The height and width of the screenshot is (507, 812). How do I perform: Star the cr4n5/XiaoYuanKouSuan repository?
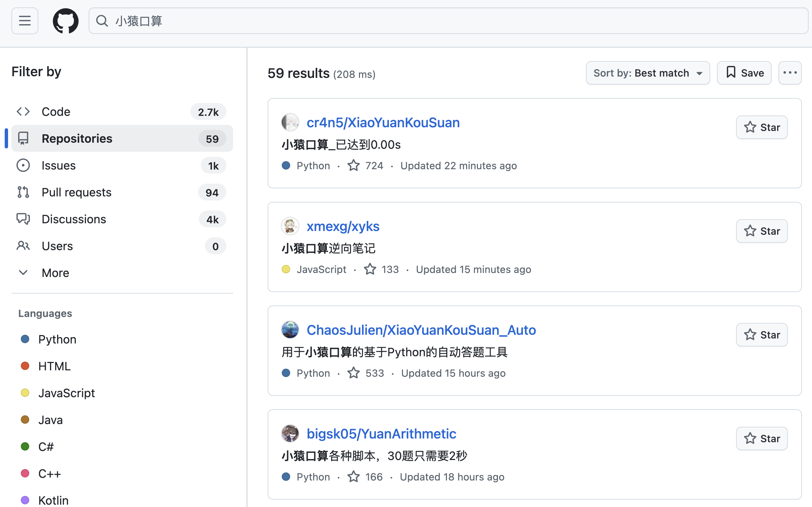tap(762, 127)
